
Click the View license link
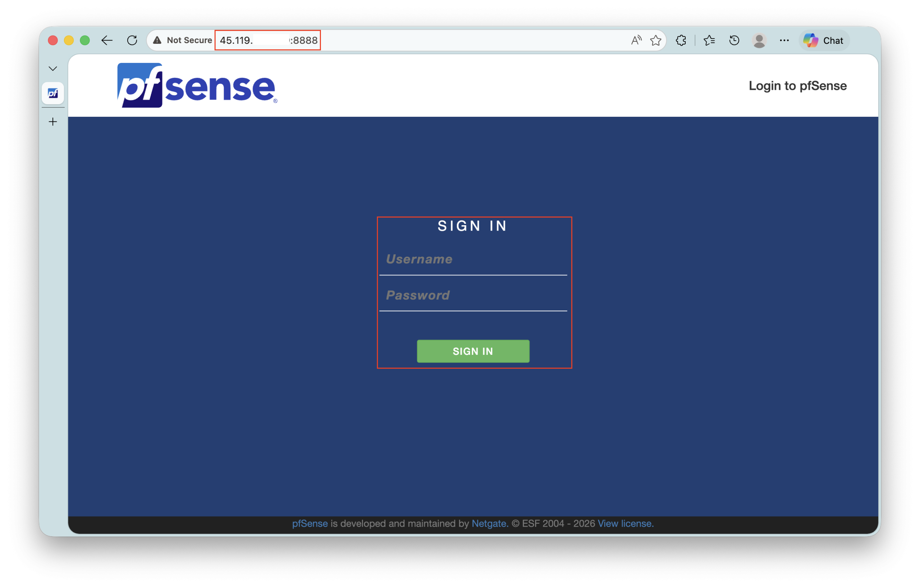point(625,523)
